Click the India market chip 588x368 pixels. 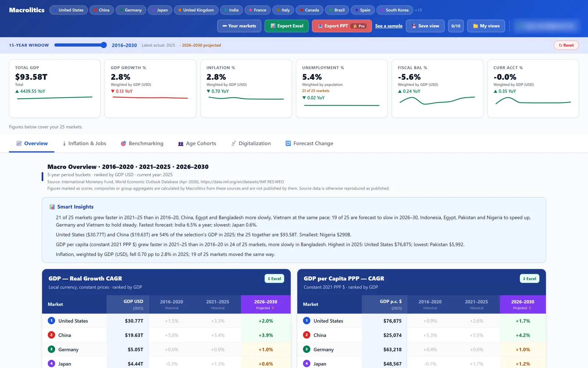[232, 10]
